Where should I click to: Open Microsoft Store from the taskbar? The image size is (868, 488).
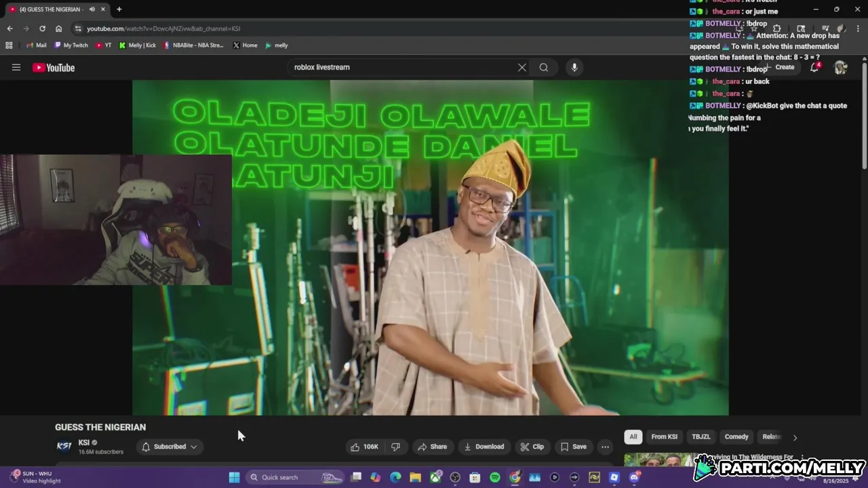pos(475,477)
